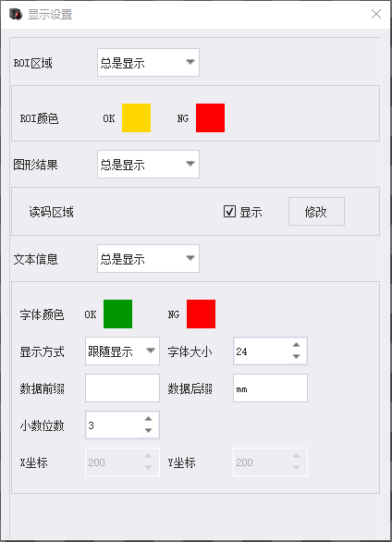The image size is (392, 542).
Task: Open the ROI区域 dropdown
Action: 148,63
